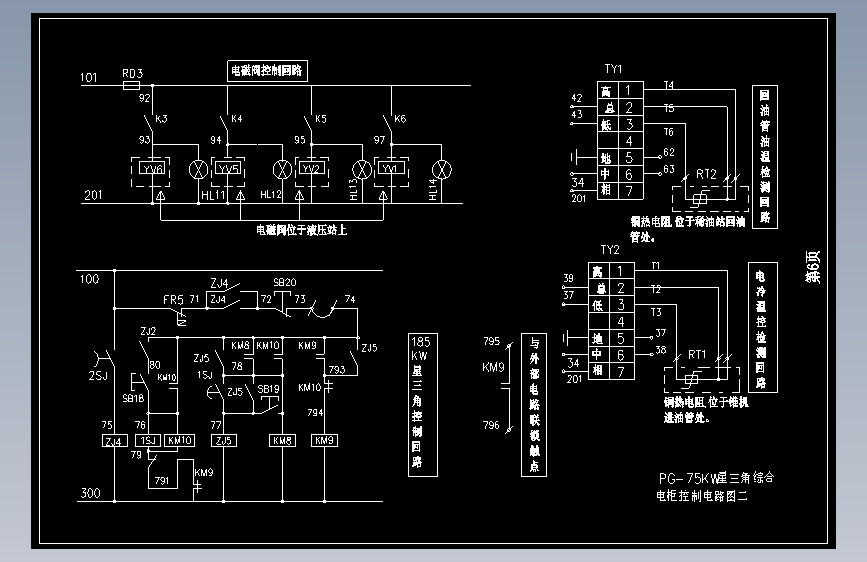Select the SB19 pushbutton label
867x562 pixels.
click(x=268, y=389)
